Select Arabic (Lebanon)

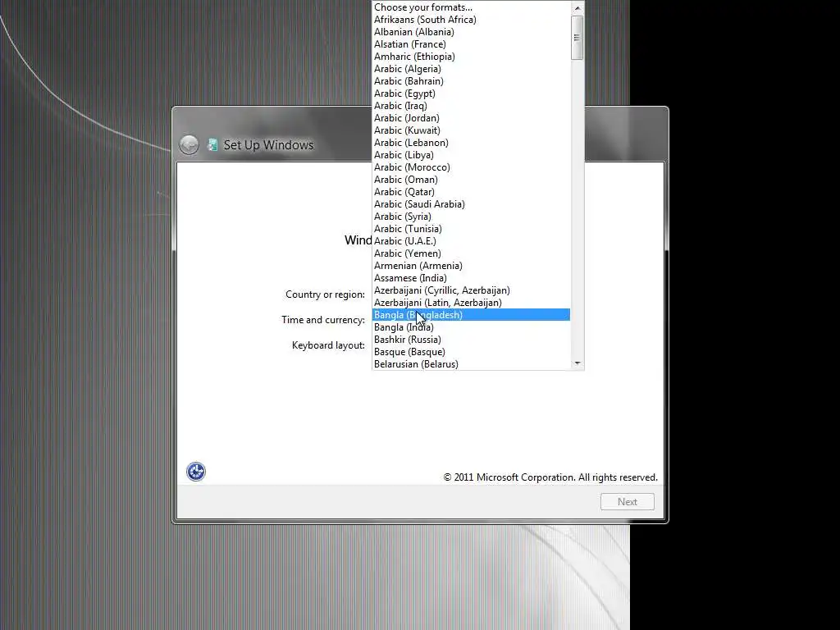471,143
